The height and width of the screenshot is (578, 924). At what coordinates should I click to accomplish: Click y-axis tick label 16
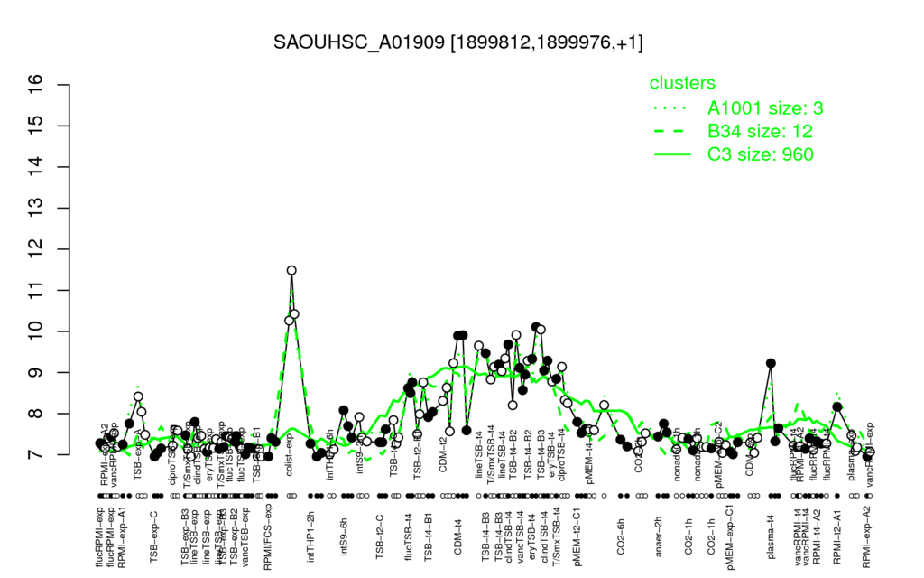pos(35,85)
